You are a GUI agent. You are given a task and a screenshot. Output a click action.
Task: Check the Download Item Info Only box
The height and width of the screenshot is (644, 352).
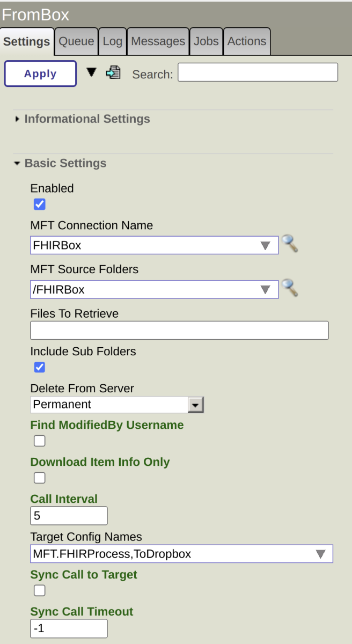pos(40,478)
